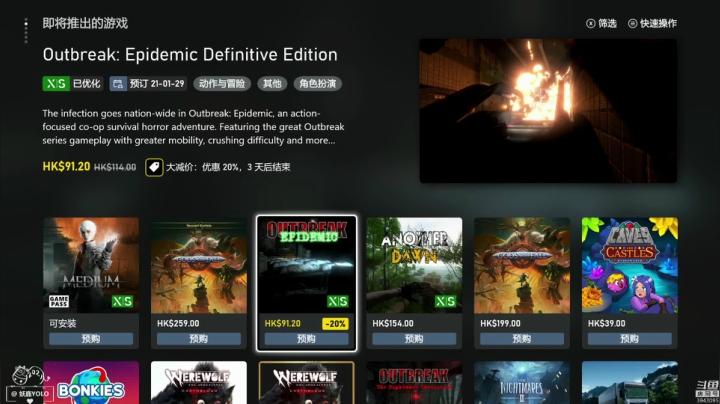The width and height of the screenshot is (720, 404).
Task: Pre-order the HK$259.00 game with 预购
Action: [x=199, y=339]
